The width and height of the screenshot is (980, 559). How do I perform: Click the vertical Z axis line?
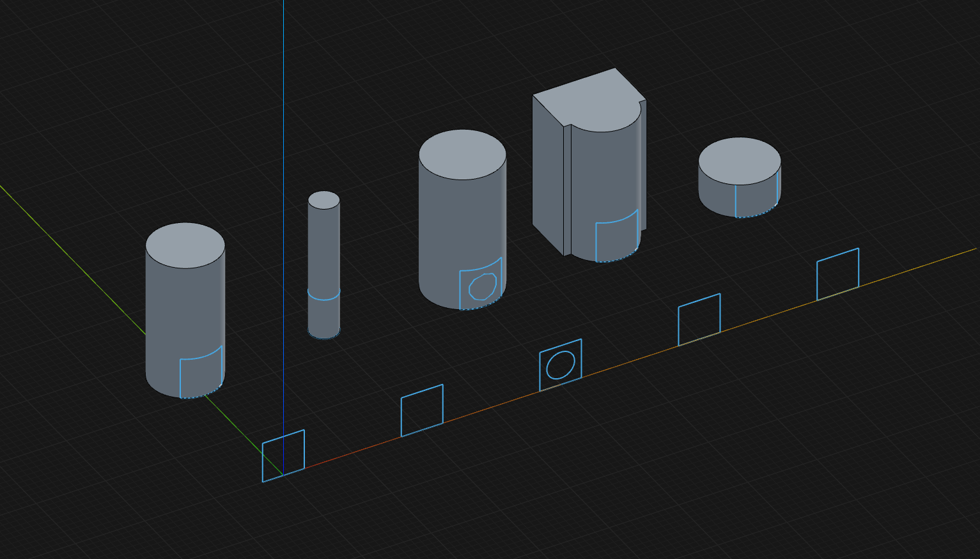[x=284, y=215]
